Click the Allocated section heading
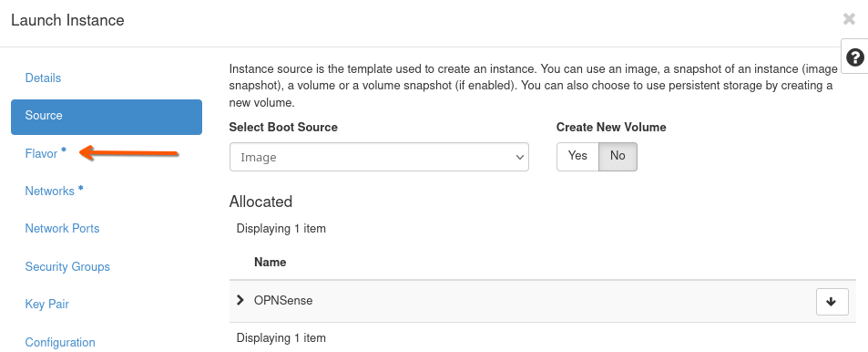 click(260, 202)
